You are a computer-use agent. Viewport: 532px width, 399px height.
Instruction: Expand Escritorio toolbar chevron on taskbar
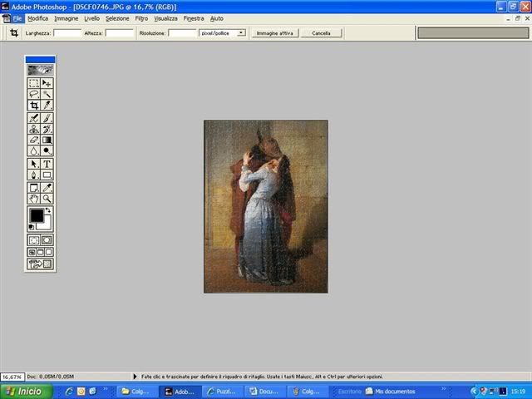pyautogui.click(x=443, y=389)
